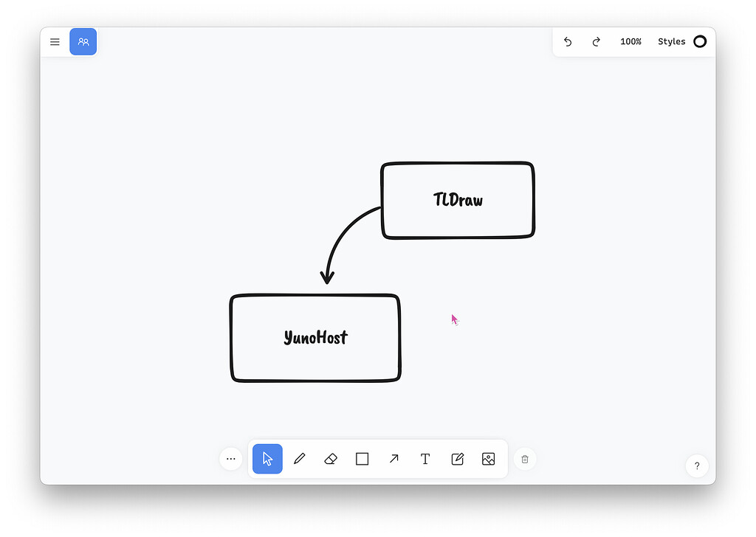This screenshot has width=756, height=537.
Task: Click the image upload tool
Action: (488, 459)
